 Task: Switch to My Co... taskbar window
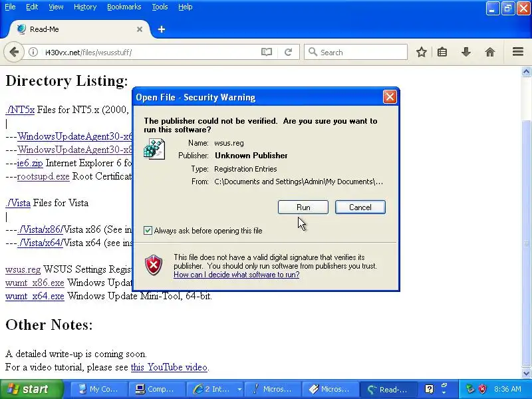click(x=99, y=389)
